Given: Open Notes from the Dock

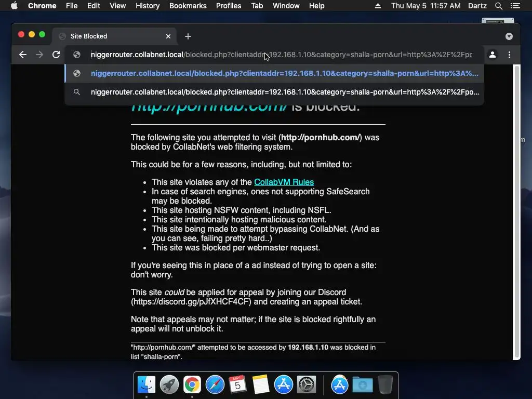Looking at the screenshot, I should click(261, 385).
